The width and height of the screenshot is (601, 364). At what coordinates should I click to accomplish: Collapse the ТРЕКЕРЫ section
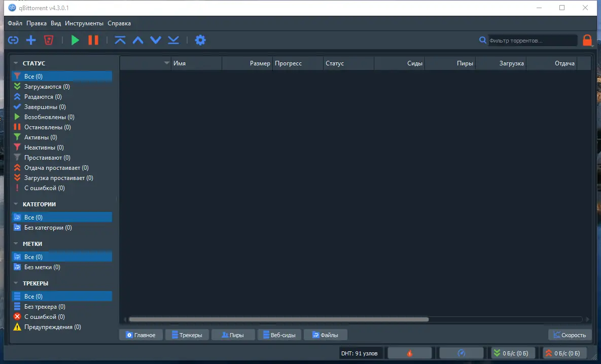tap(16, 283)
